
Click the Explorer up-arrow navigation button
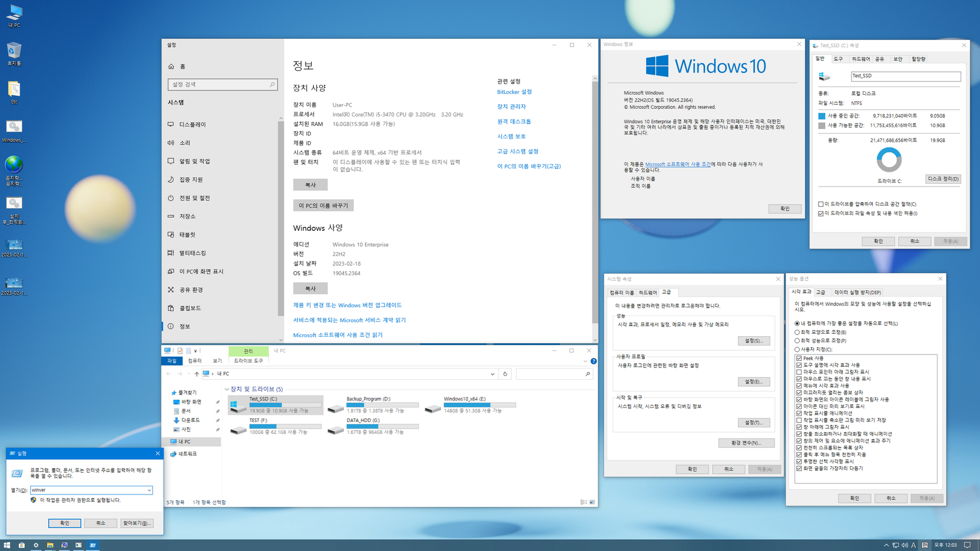point(197,374)
